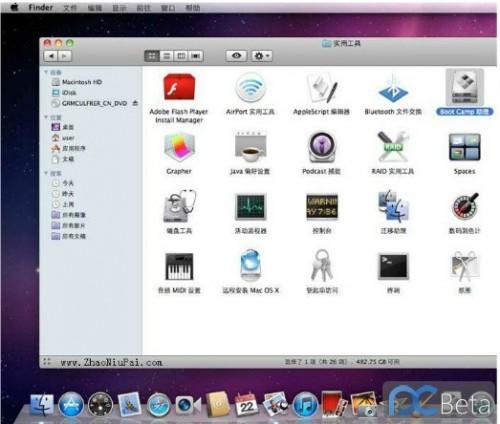Image resolution: width=500 pixels, height=424 pixels.
Task: Collapse the search section in sidebar
Action: tap(46, 173)
